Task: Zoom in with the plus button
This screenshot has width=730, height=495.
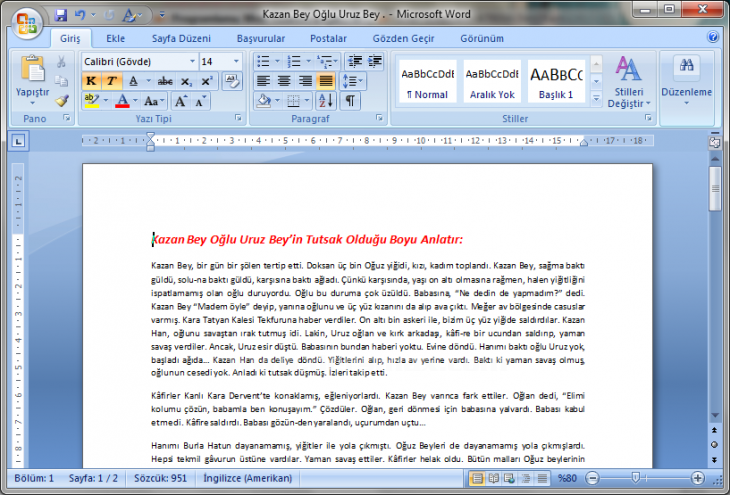Action: (697, 478)
